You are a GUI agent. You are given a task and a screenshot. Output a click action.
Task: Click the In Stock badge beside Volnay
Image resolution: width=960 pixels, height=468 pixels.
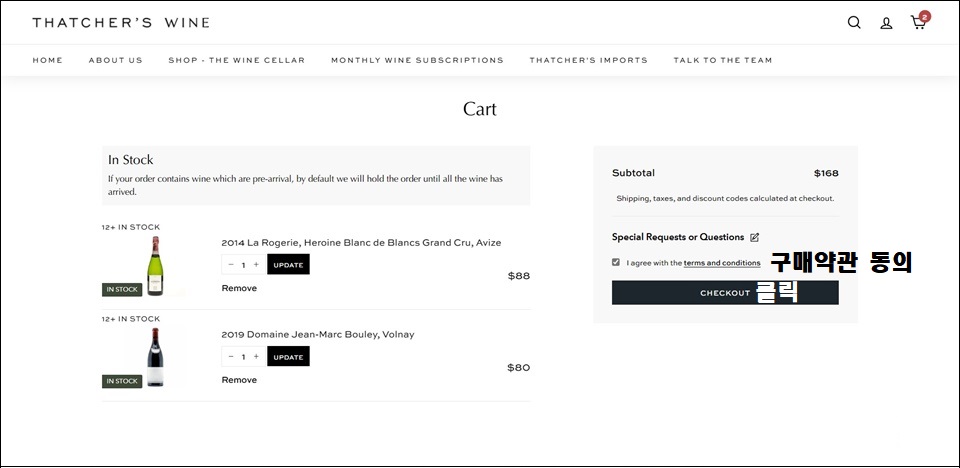[x=122, y=381]
